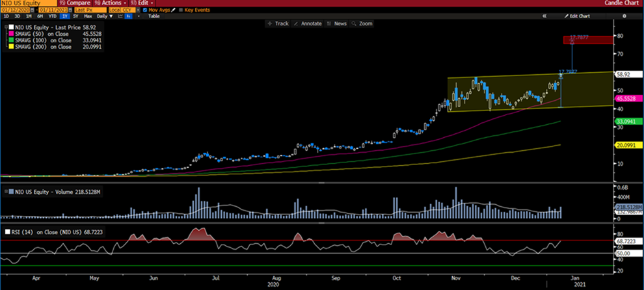The height and width of the screenshot is (290, 644).
Task: Activate the Annotate pencil tool
Action: 308,23
